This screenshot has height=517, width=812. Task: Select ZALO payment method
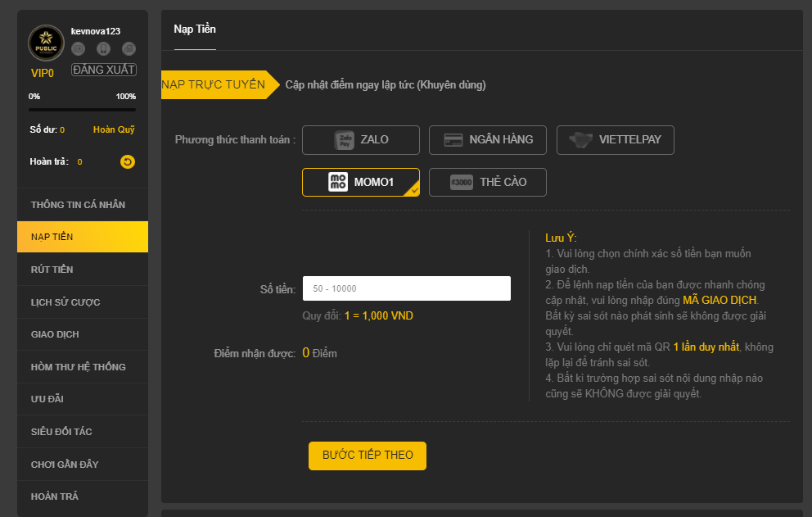click(360, 139)
